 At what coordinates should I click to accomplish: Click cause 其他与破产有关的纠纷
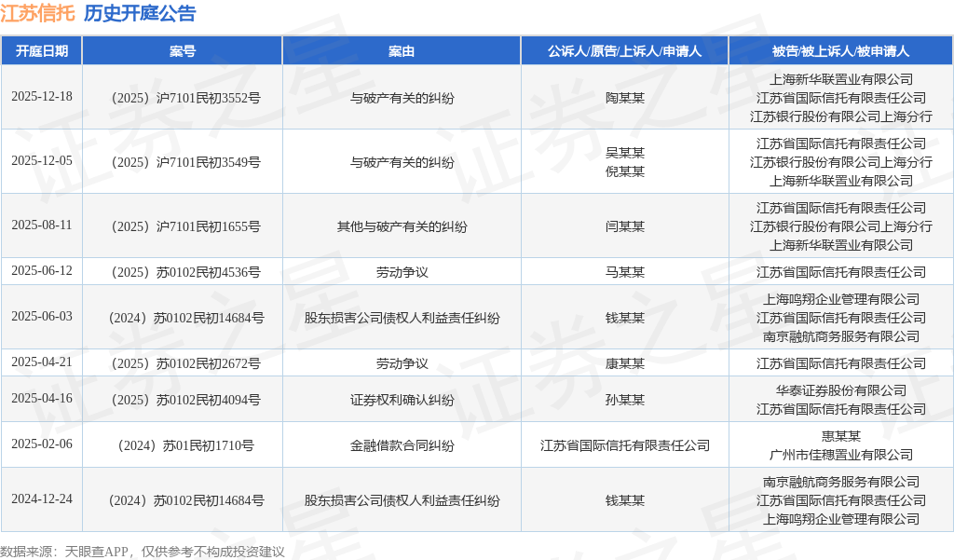click(x=402, y=226)
